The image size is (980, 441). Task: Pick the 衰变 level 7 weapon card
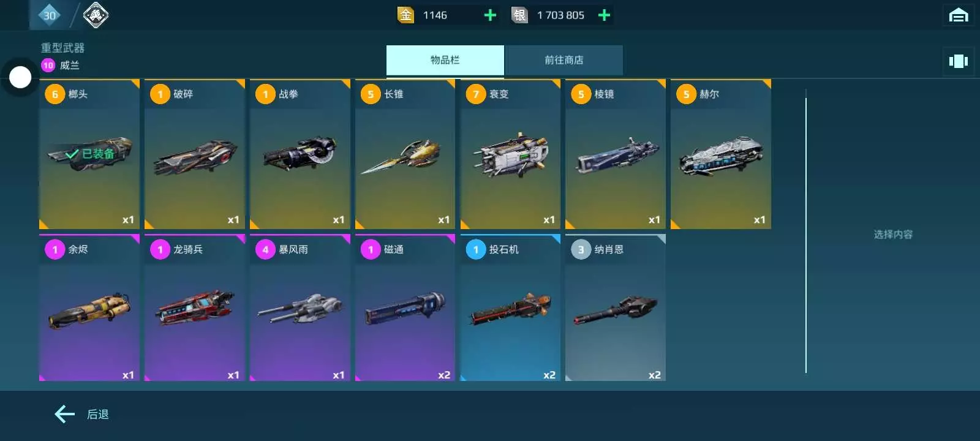510,154
